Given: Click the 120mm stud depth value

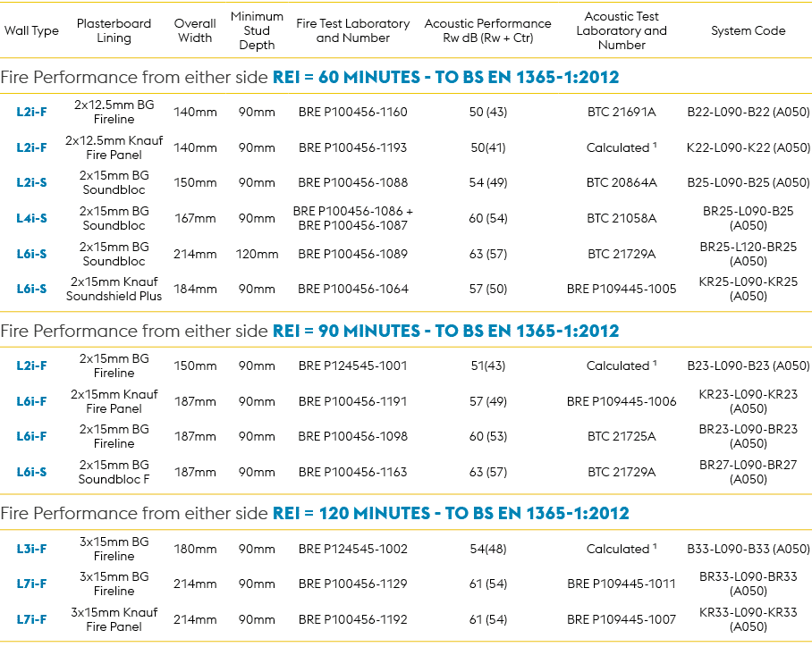Looking at the screenshot, I should 257,254.
